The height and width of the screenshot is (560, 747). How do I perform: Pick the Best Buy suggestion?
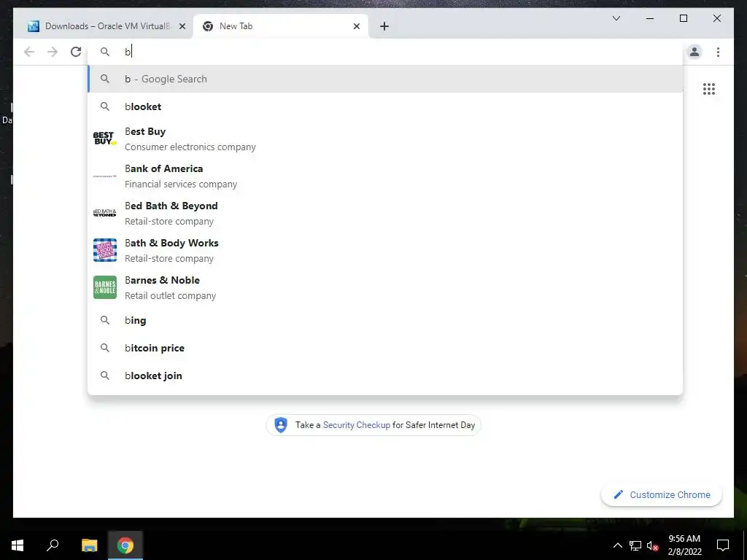(385, 139)
